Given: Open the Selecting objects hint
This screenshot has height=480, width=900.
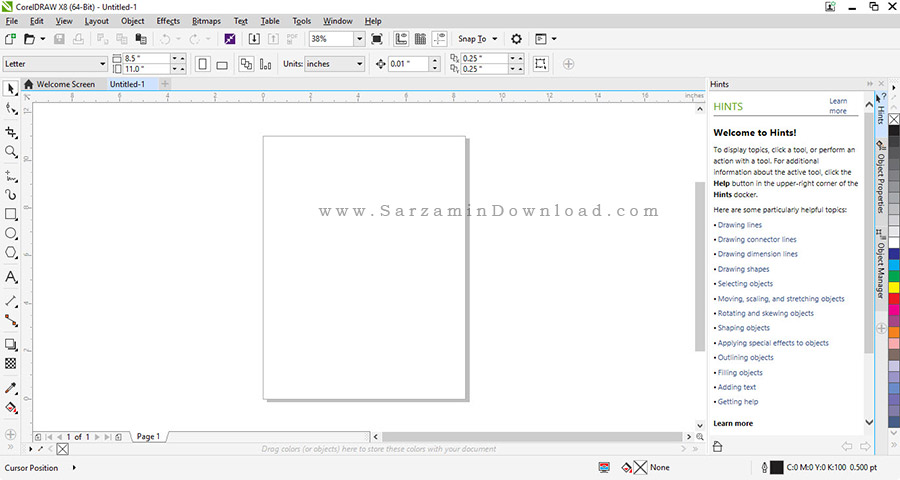Looking at the screenshot, I should (745, 284).
